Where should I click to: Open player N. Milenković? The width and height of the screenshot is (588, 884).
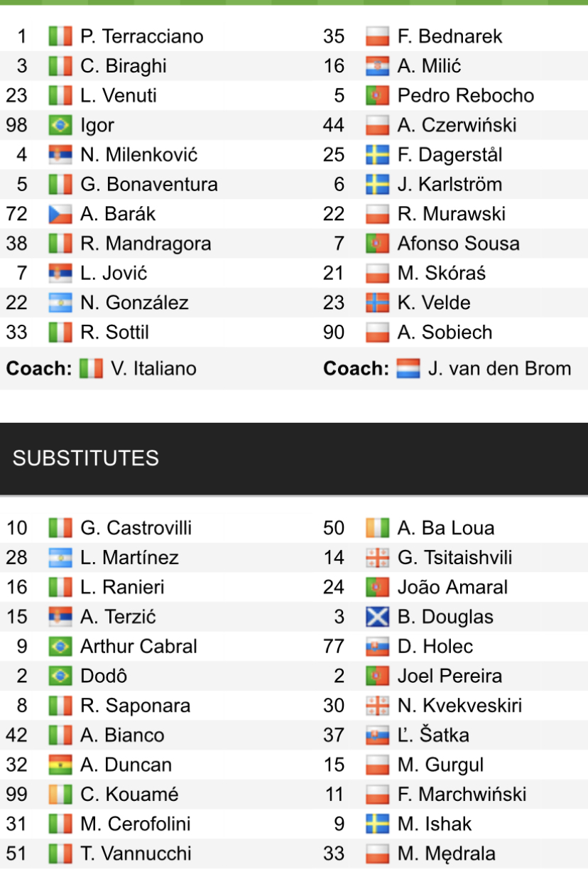139,155
